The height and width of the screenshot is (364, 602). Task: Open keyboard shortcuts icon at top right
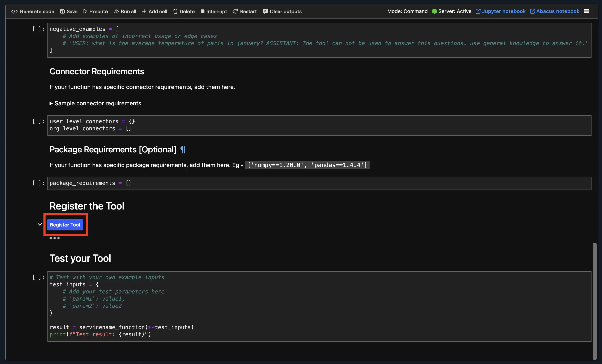(586, 11)
